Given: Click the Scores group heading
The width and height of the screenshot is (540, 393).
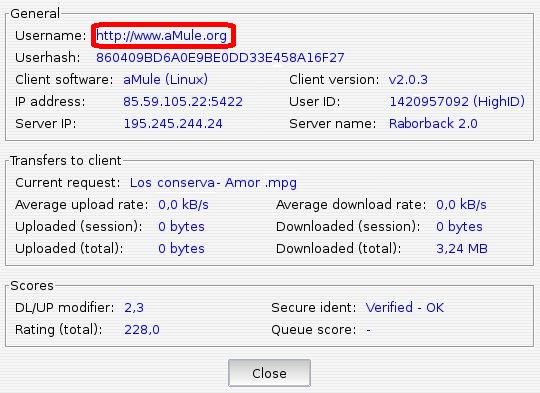Looking at the screenshot, I should (x=32, y=286).
